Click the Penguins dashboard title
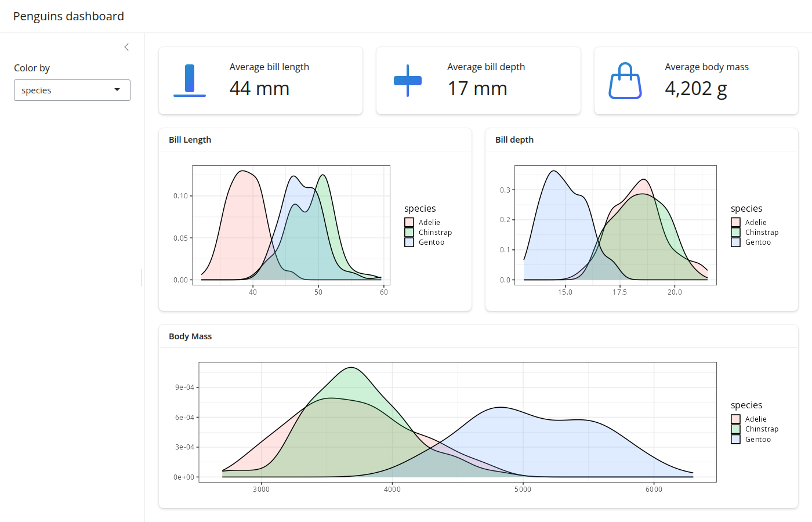 tap(68, 16)
